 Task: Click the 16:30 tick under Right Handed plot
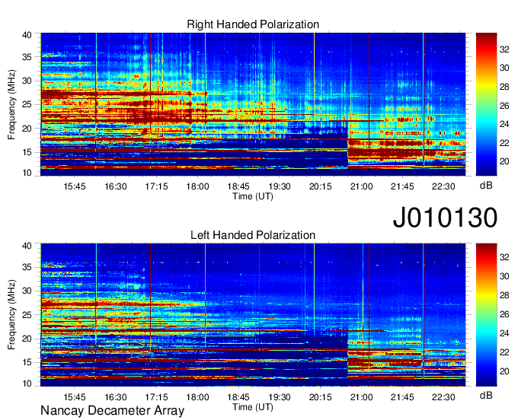(116, 186)
